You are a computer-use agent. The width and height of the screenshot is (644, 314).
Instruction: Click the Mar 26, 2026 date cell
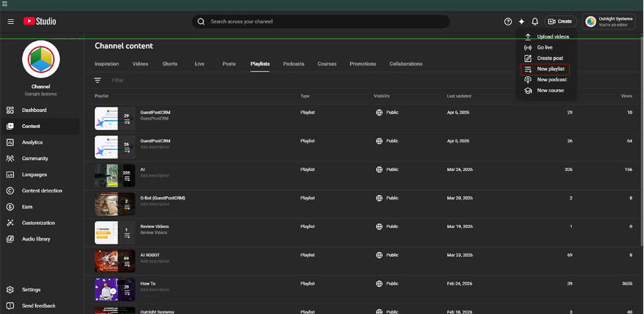460,170
